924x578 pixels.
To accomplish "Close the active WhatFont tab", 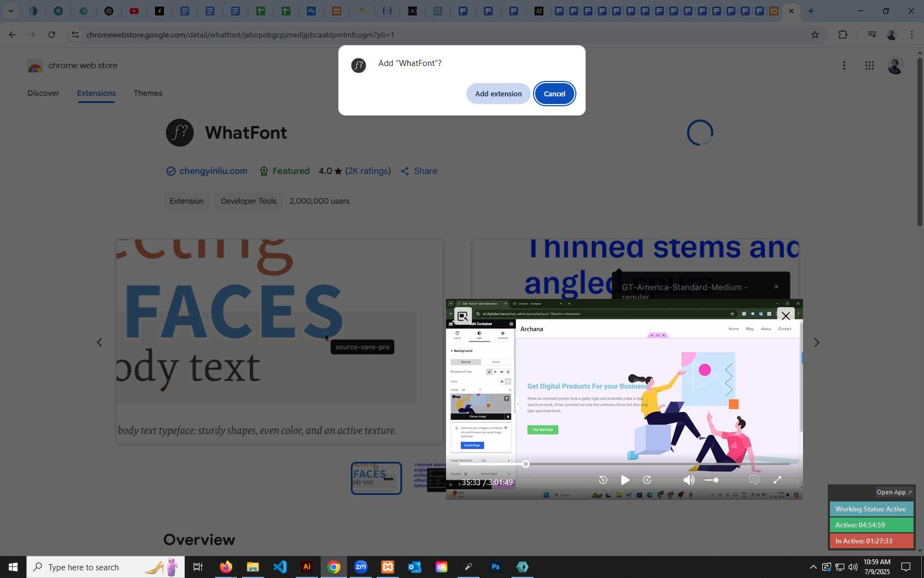I will (791, 11).
